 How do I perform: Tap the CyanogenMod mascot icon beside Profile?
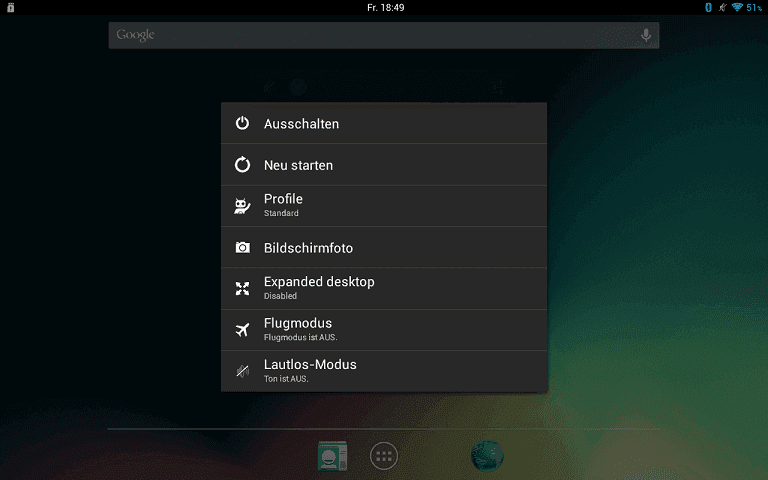pyautogui.click(x=242, y=206)
